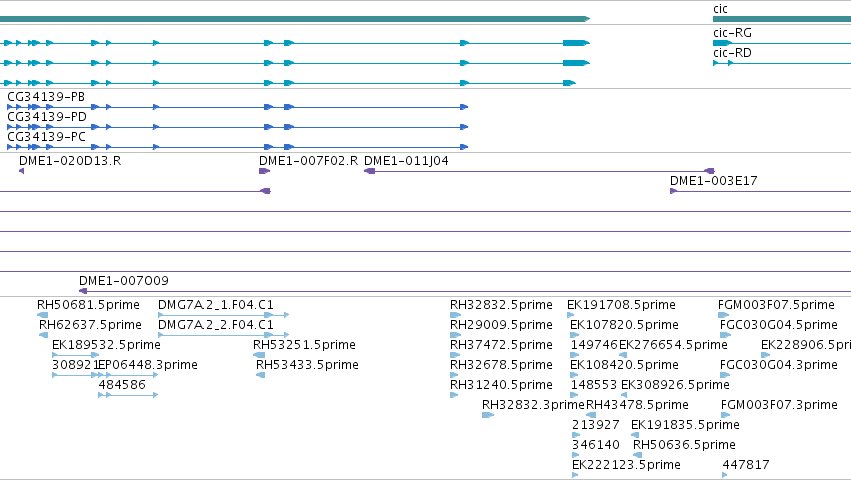Select the RH50681.5prime EST label
The height and width of the screenshot is (480, 851).
coord(88,305)
